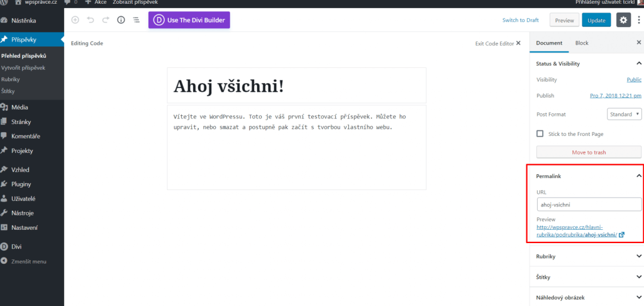
Task: Click the Ahoj všichni! title field
Action: [x=297, y=86]
